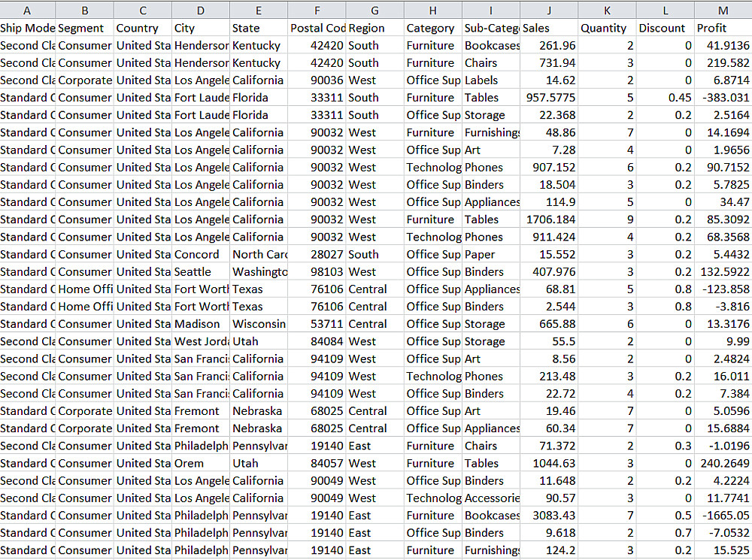Select the postal code 53711
752x560 pixels.
pyautogui.click(x=317, y=324)
